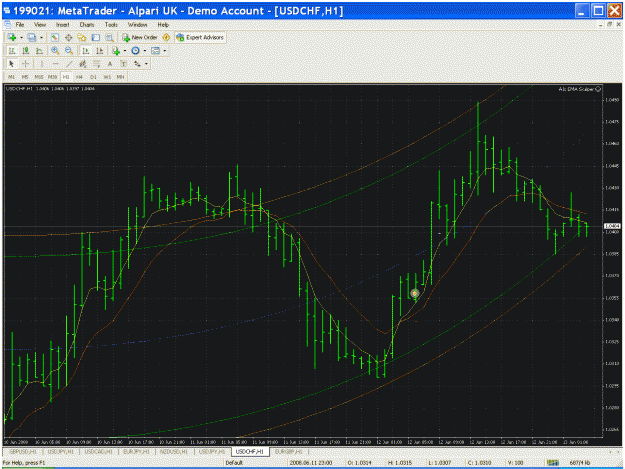Screen dimensions: 625x469
Task: Switch chart to M5 timeframe
Action: click(25, 77)
